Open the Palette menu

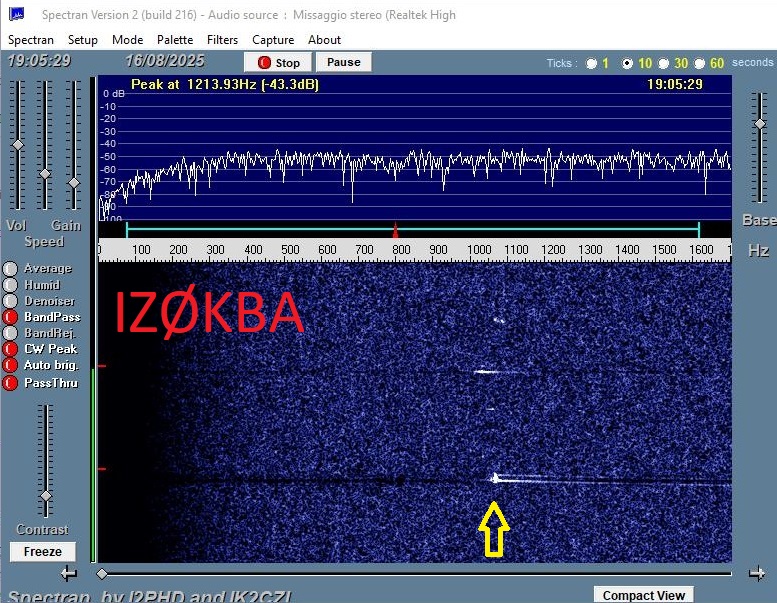[175, 40]
